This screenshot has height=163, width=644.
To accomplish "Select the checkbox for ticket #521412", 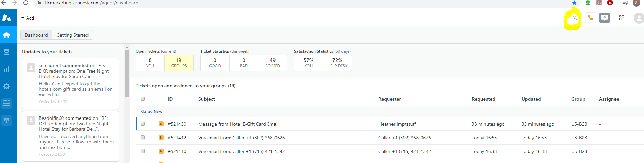I will pyautogui.click(x=143, y=138).
